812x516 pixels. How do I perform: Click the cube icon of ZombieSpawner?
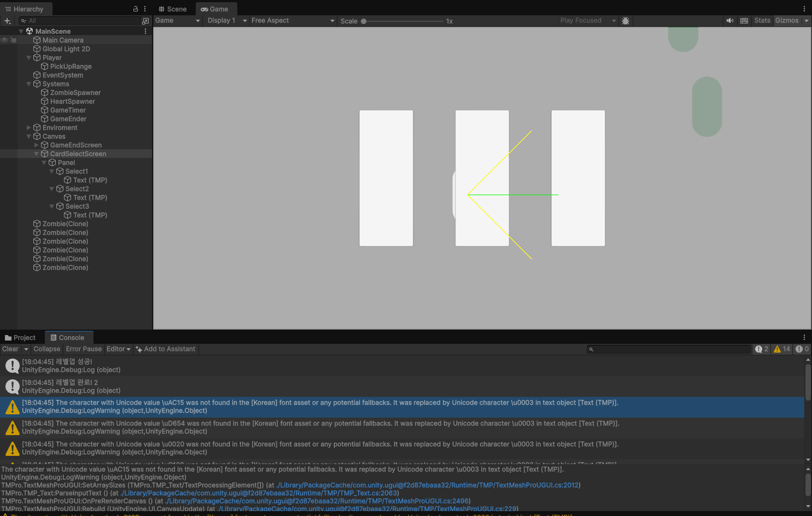tap(45, 92)
